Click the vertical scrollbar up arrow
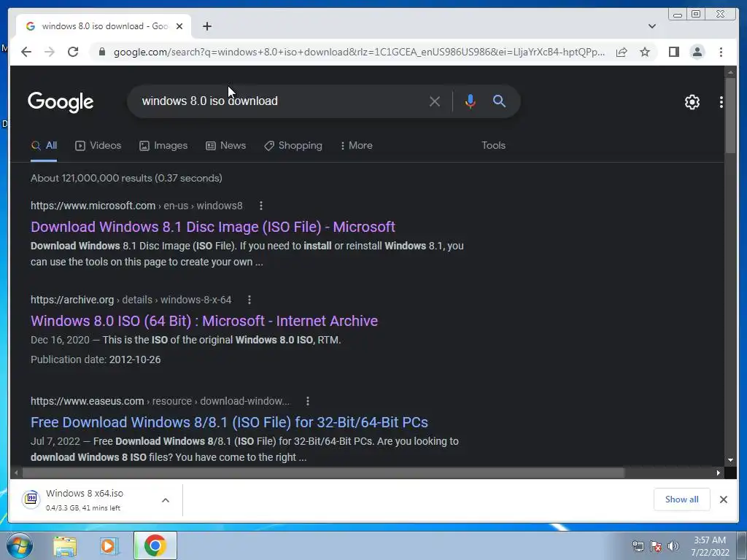This screenshot has height=560, width=747. [x=730, y=72]
